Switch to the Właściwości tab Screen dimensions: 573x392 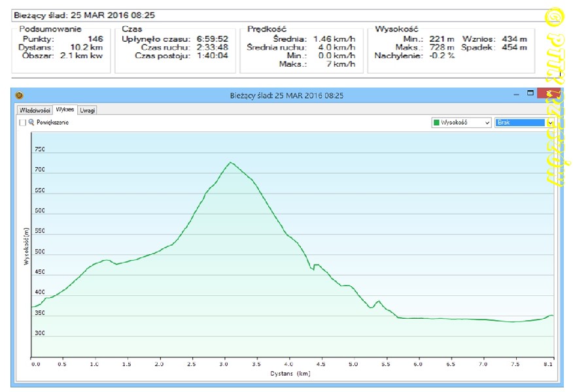coord(35,110)
